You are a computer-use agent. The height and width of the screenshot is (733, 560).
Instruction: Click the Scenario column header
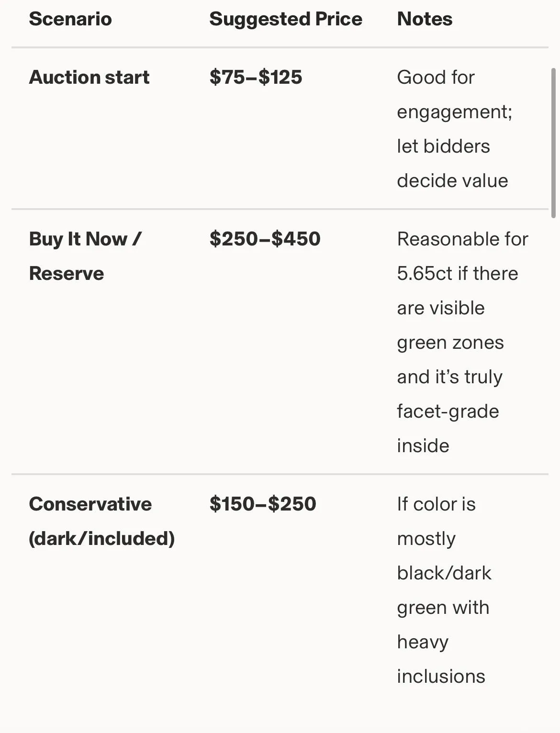coord(70,19)
